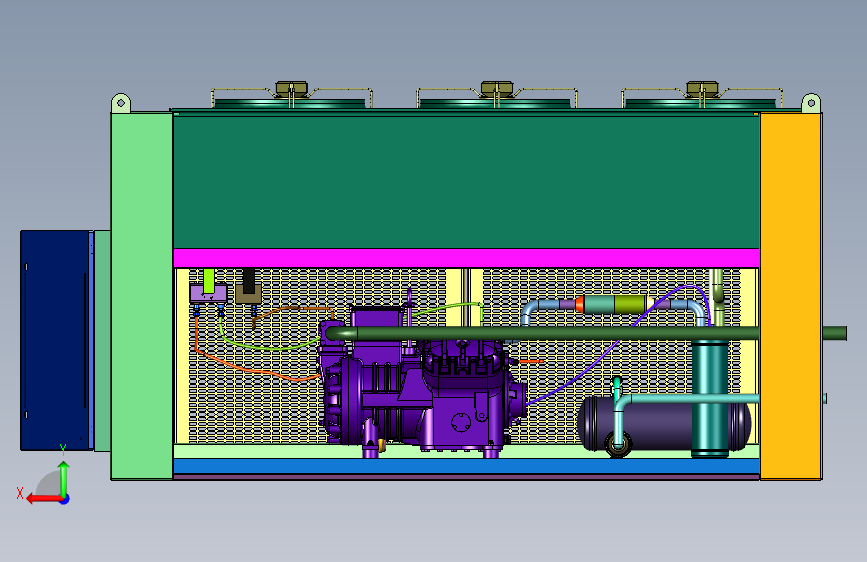
Task: Click the green Y axis arrow of the triad
Action: coord(64,479)
